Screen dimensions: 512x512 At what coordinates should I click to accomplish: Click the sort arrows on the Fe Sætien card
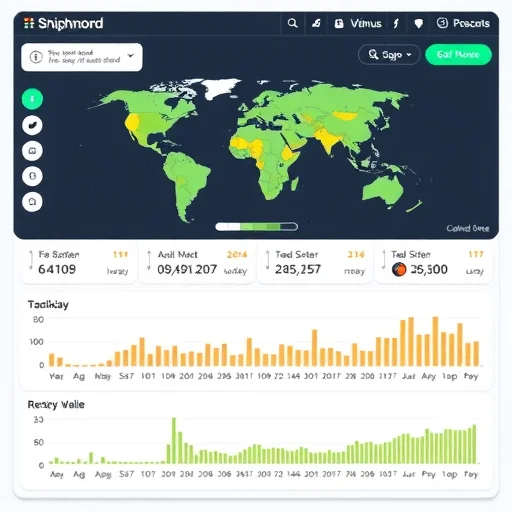pos(31,260)
